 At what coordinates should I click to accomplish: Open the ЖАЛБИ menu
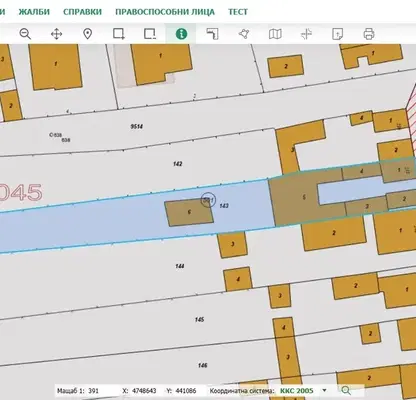point(34,12)
